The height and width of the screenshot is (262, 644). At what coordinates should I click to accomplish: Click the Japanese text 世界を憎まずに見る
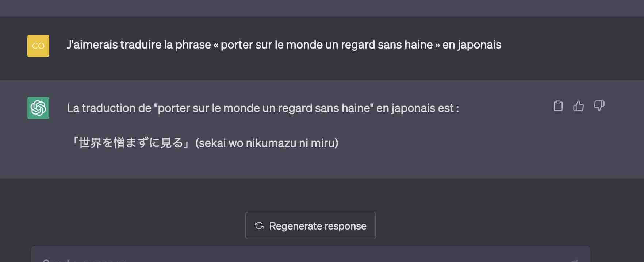click(x=131, y=143)
